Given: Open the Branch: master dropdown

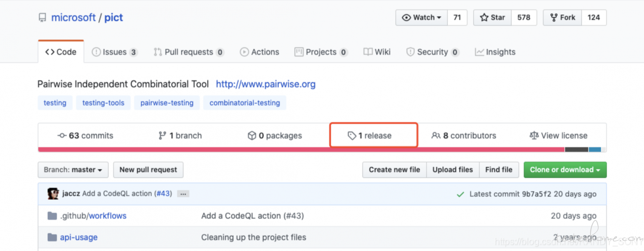Looking at the screenshot, I should point(73,170).
